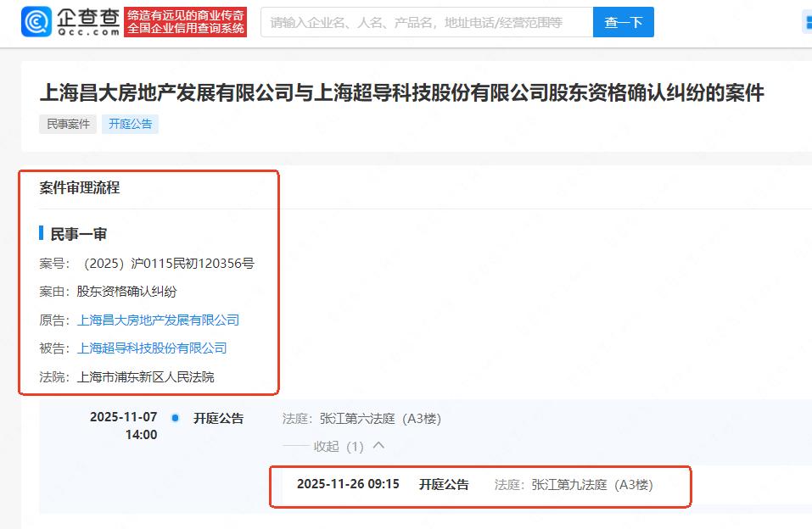Click courtroom text 张江第九法庭 (A3楼)

click(x=592, y=485)
